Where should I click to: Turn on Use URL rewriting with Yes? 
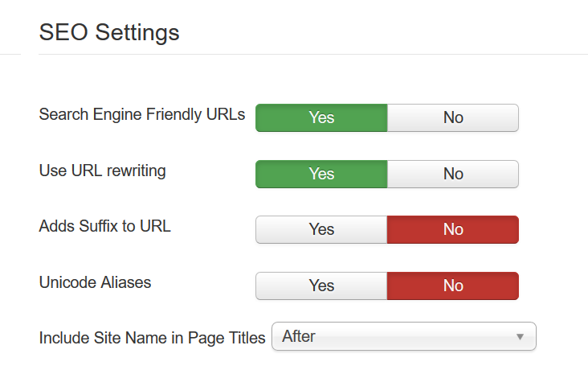pyautogui.click(x=321, y=175)
